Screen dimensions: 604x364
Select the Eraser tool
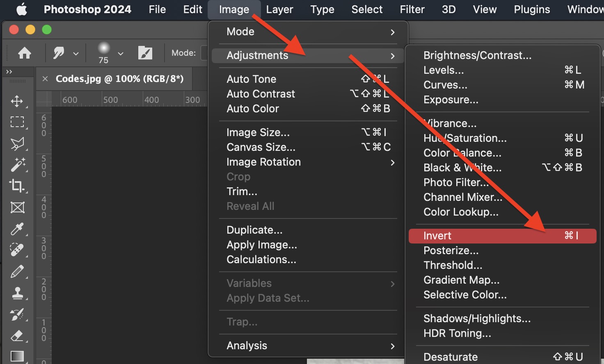click(17, 336)
